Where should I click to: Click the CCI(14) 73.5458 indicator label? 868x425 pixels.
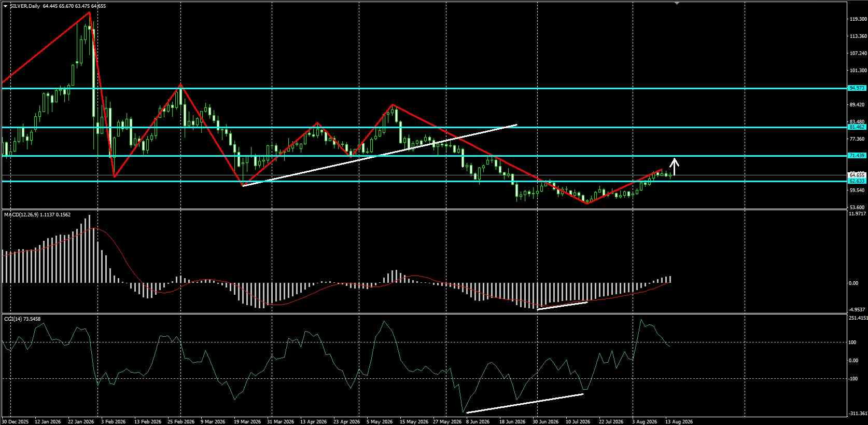[x=22, y=319]
